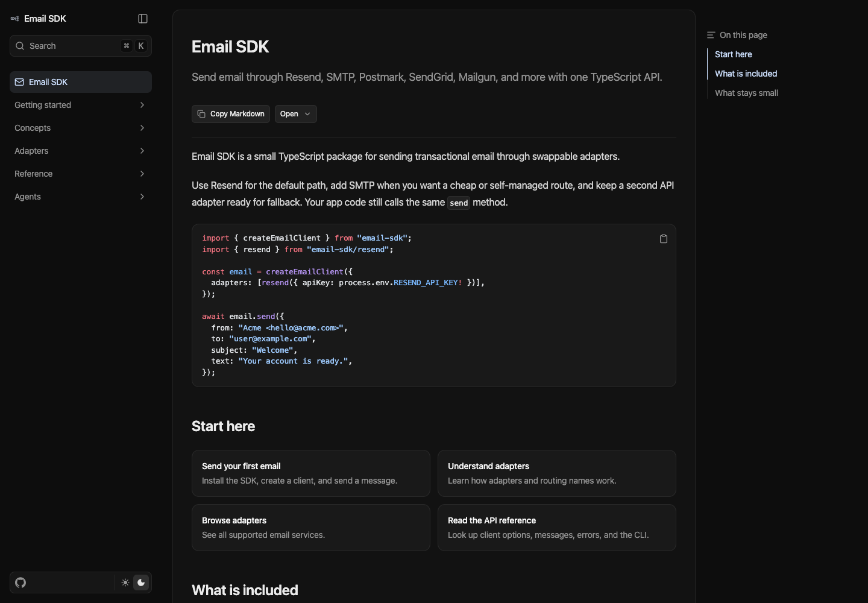This screenshot has width=868, height=603.
Task: Switch to light theme sun icon
Action: 125,582
